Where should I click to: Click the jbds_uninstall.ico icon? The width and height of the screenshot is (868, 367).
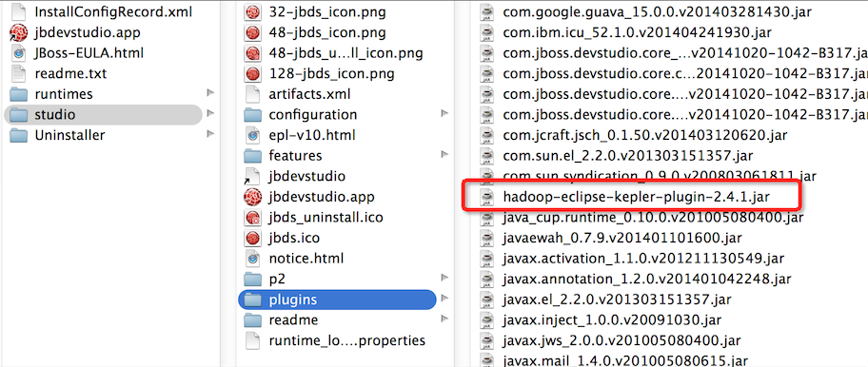(x=253, y=217)
